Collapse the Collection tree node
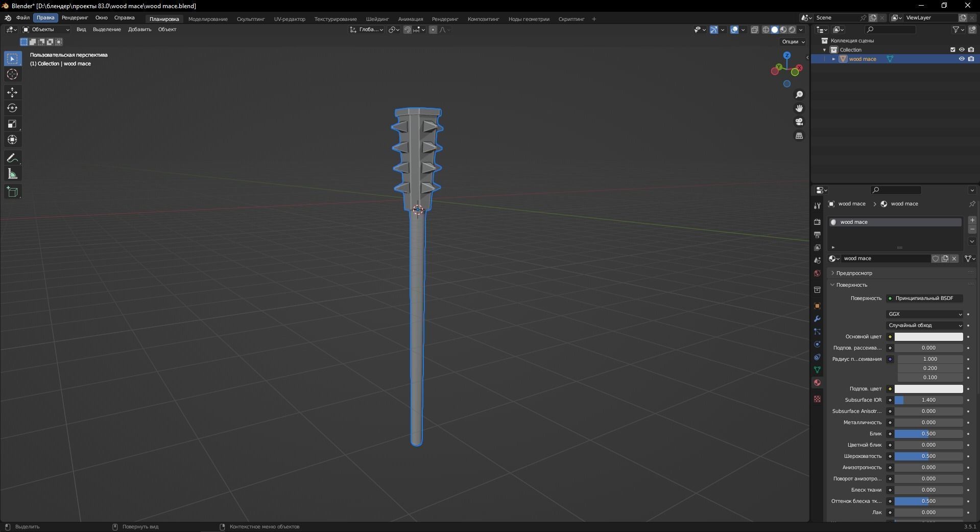 pos(825,50)
